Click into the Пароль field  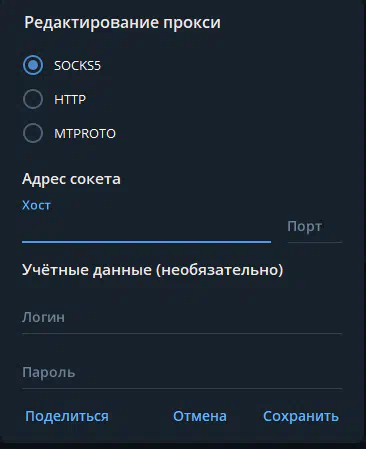coord(182,372)
